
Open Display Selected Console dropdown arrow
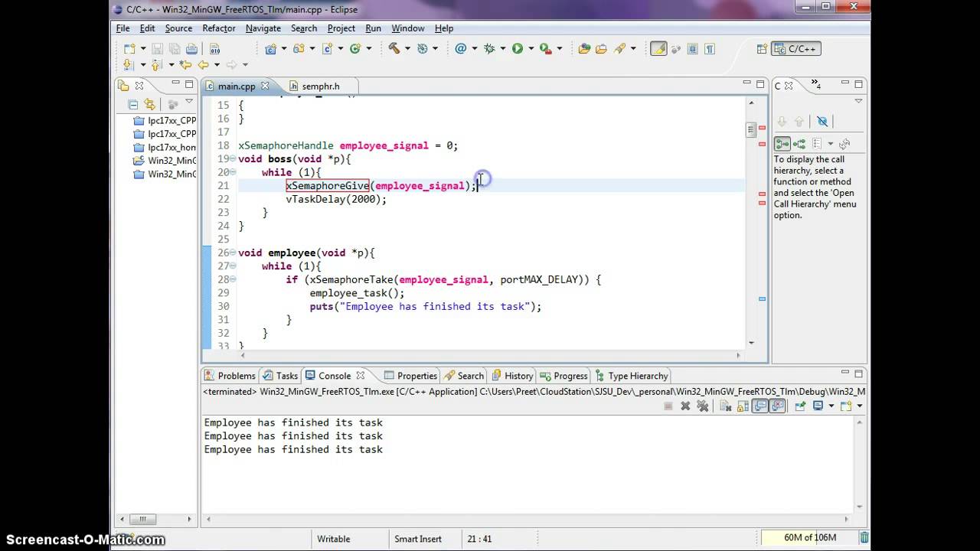[x=831, y=406]
